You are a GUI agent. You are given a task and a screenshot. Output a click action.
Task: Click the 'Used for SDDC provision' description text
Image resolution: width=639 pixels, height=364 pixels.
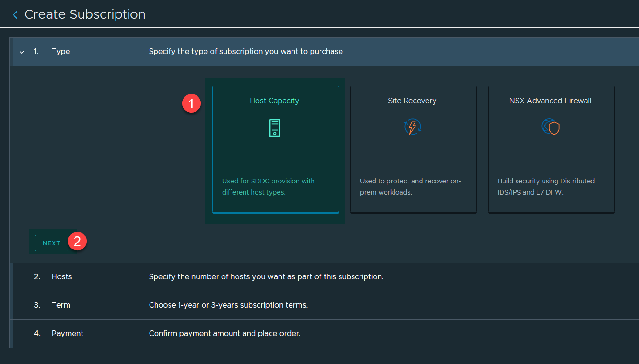[268, 187]
